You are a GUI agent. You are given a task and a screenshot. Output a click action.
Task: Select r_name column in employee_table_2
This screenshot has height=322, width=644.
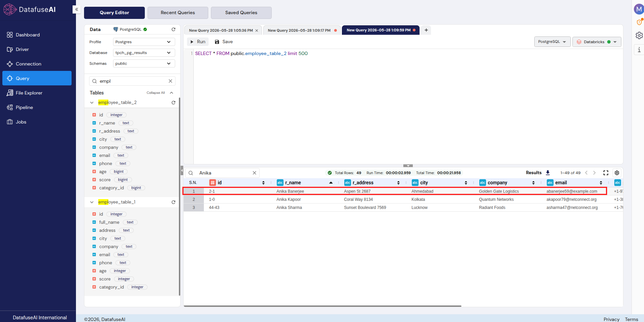[107, 123]
